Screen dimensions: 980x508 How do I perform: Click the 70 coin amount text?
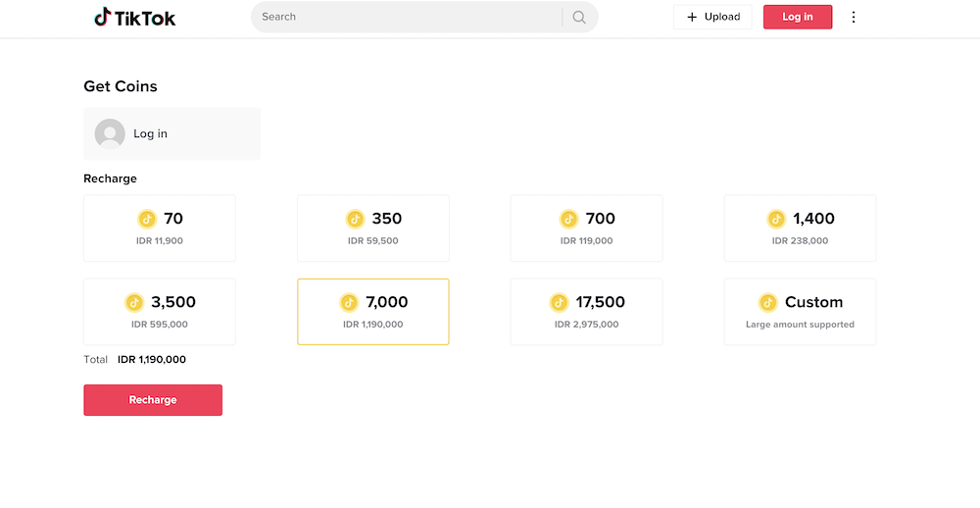click(x=173, y=219)
